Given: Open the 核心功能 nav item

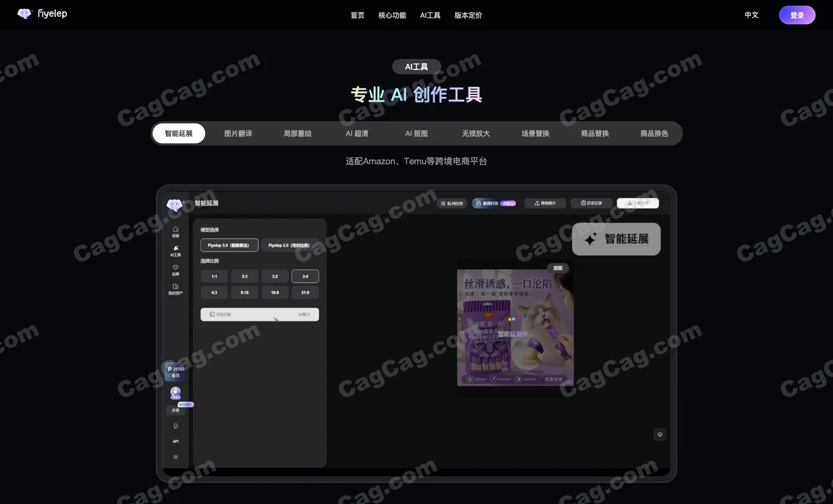Looking at the screenshot, I should [x=392, y=15].
